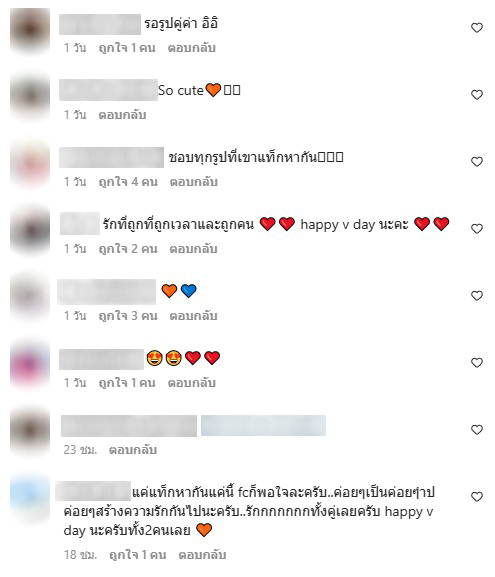Like the 'happy v day นะคะ' comment heart
Image resolution: width=495 pixels, height=577 pixels.
tap(477, 229)
